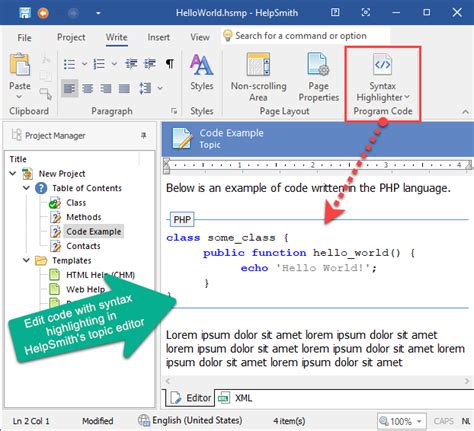Click the Non-scrolling Area button
Viewport: 474px width, 431px height.
tap(259, 77)
